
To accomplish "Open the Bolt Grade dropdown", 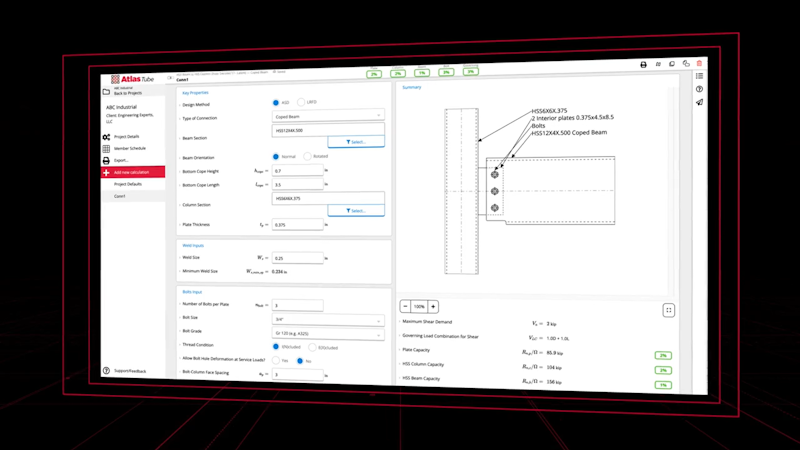I will [x=328, y=334].
